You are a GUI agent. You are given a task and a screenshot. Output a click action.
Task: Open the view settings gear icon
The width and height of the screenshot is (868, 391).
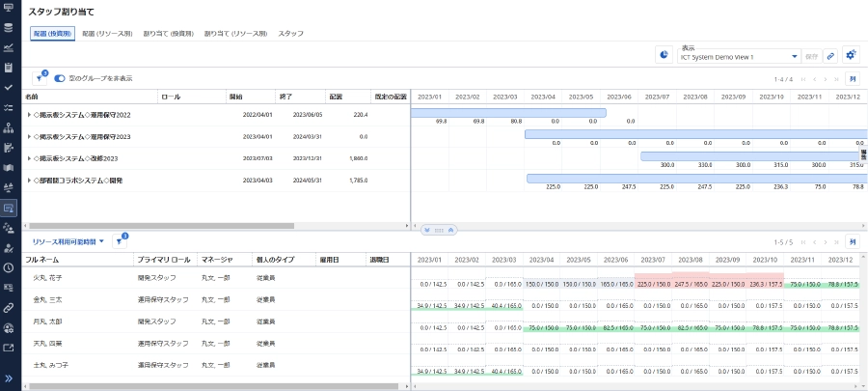pyautogui.click(x=850, y=55)
